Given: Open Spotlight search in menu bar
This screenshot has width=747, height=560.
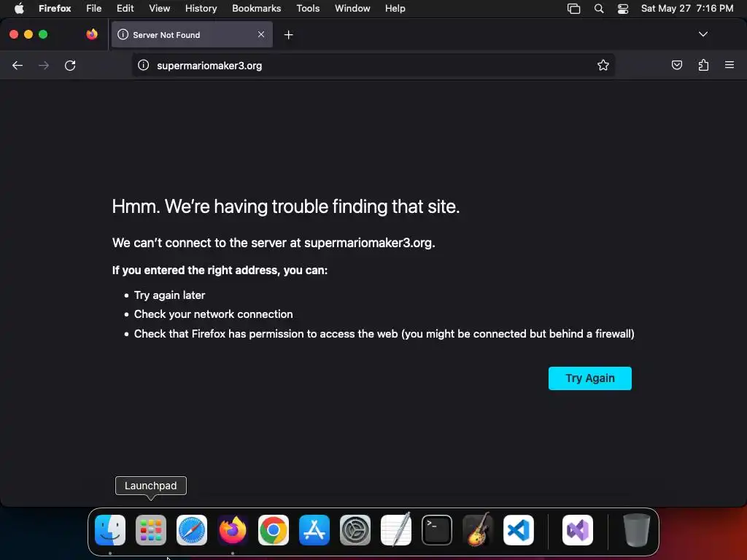Looking at the screenshot, I should click(599, 9).
